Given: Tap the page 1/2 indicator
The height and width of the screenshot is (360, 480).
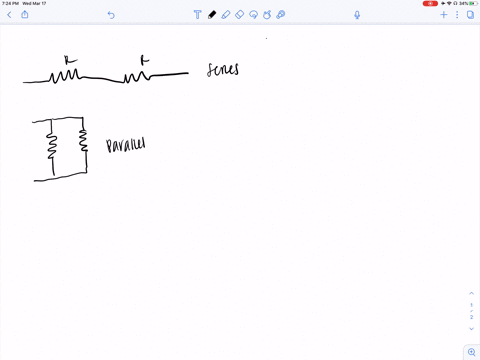Looking at the screenshot, I should (x=471, y=311).
